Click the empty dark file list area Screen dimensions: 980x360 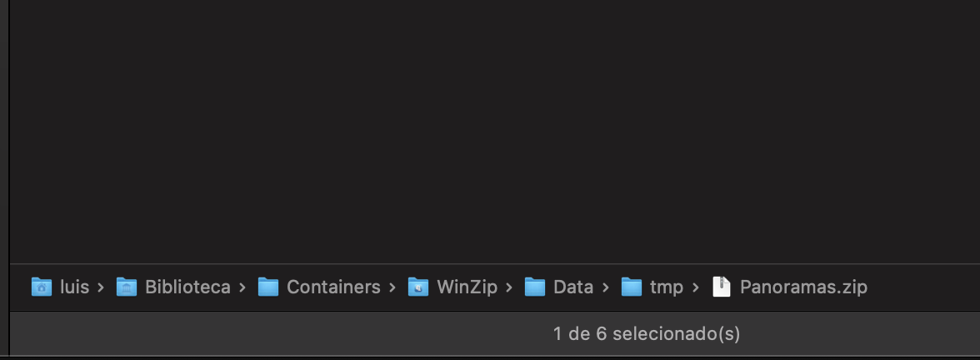click(x=492, y=125)
